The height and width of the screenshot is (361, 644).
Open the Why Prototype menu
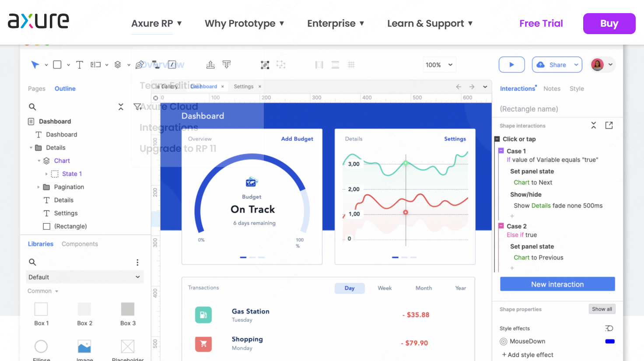(245, 23)
